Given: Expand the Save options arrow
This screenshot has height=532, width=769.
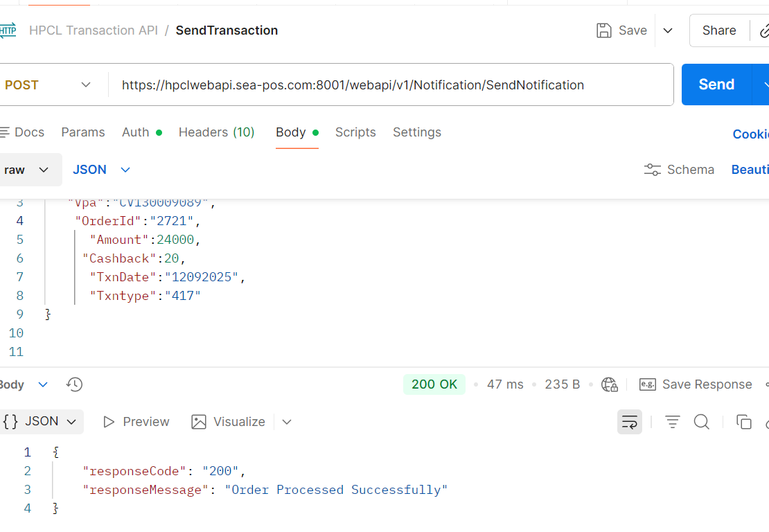Looking at the screenshot, I should point(668,30).
